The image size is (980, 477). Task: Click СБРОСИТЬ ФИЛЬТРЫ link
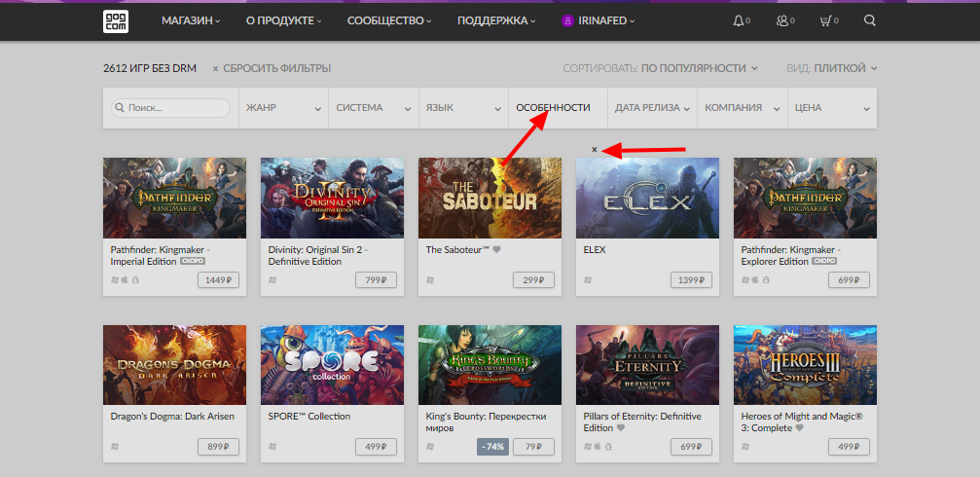pyautogui.click(x=277, y=68)
